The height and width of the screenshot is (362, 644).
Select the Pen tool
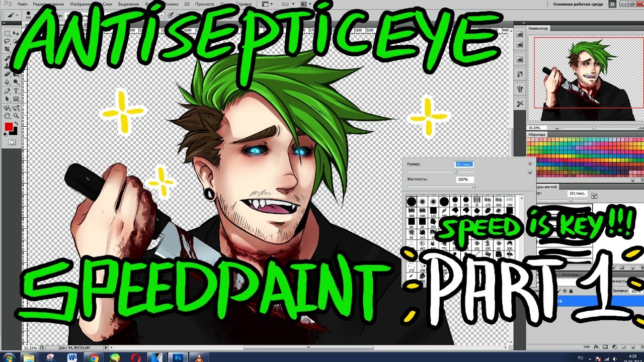[x=8, y=91]
